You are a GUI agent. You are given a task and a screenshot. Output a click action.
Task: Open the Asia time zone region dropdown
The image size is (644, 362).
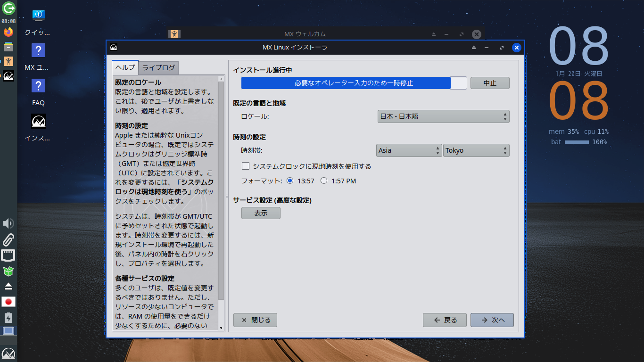[409, 150]
